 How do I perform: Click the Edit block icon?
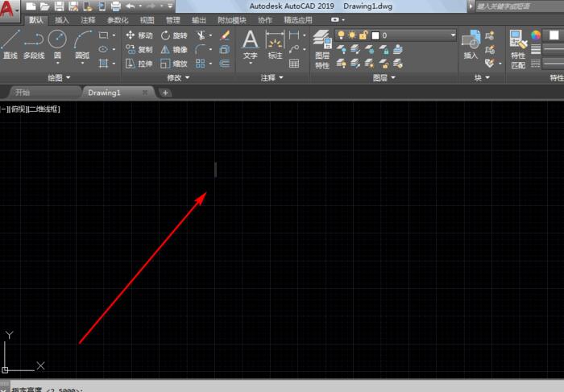[490, 50]
